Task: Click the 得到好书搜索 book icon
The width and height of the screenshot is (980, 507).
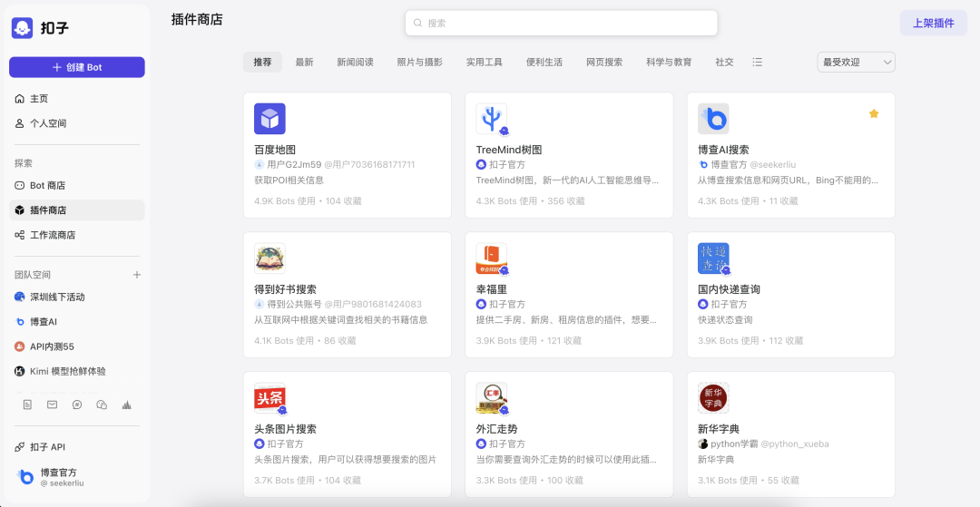Action: (269, 258)
